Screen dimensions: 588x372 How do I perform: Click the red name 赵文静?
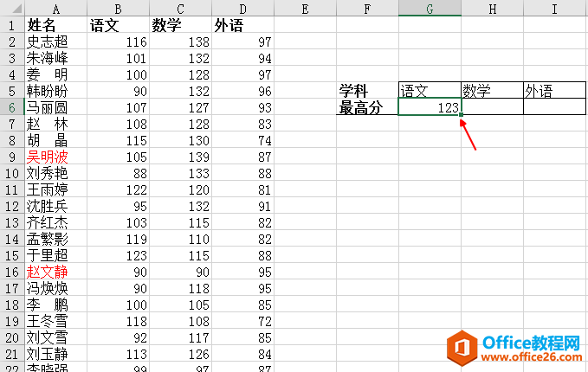[x=47, y=272]
